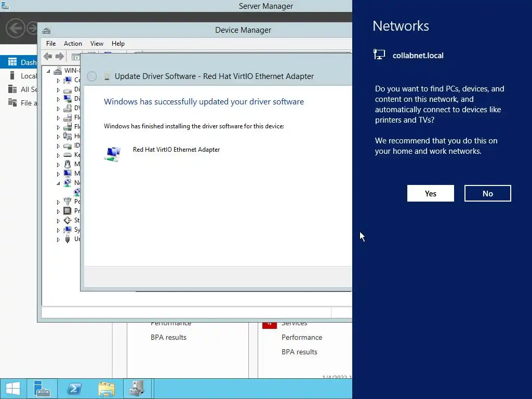Click the Computer category icon in device tree
Screen dimensions: 532x399
[68, 80]
